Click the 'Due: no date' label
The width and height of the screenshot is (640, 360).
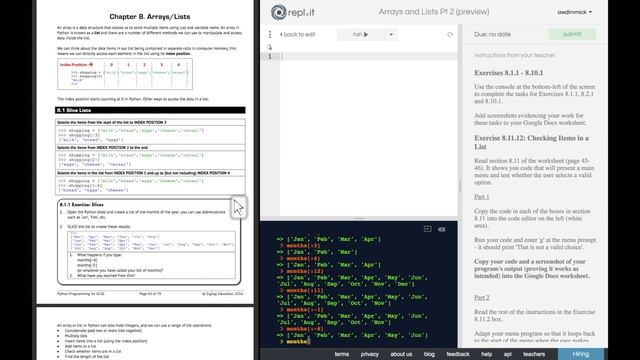tap(492, 34)
